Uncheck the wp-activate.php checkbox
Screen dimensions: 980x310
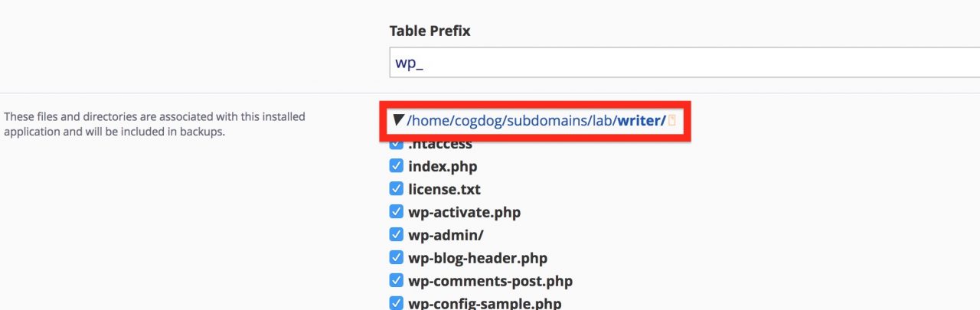click(x=396, y=212)
